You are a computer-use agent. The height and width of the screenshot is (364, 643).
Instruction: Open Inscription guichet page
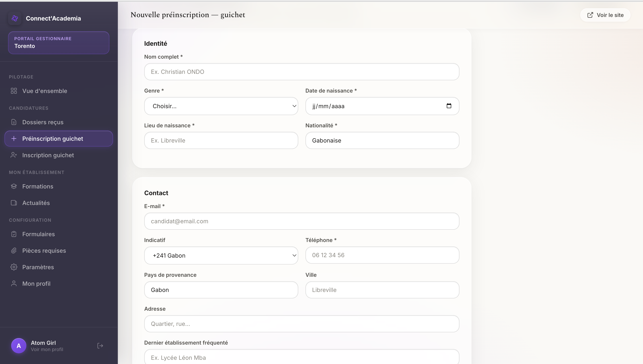(x=59, y=155)
